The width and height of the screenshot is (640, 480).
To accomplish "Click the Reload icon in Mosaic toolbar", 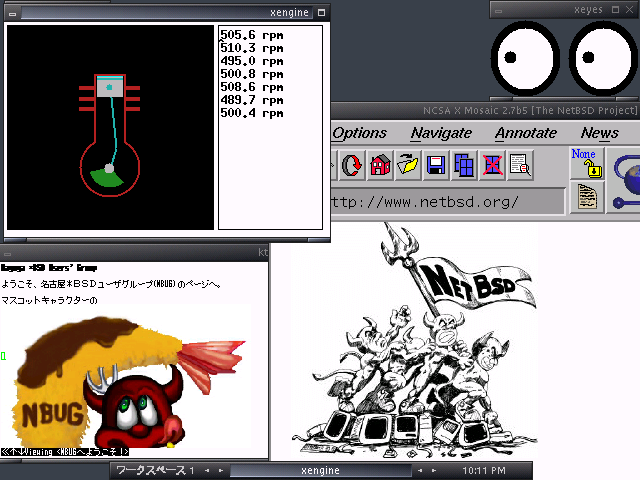I will point(351,165).
